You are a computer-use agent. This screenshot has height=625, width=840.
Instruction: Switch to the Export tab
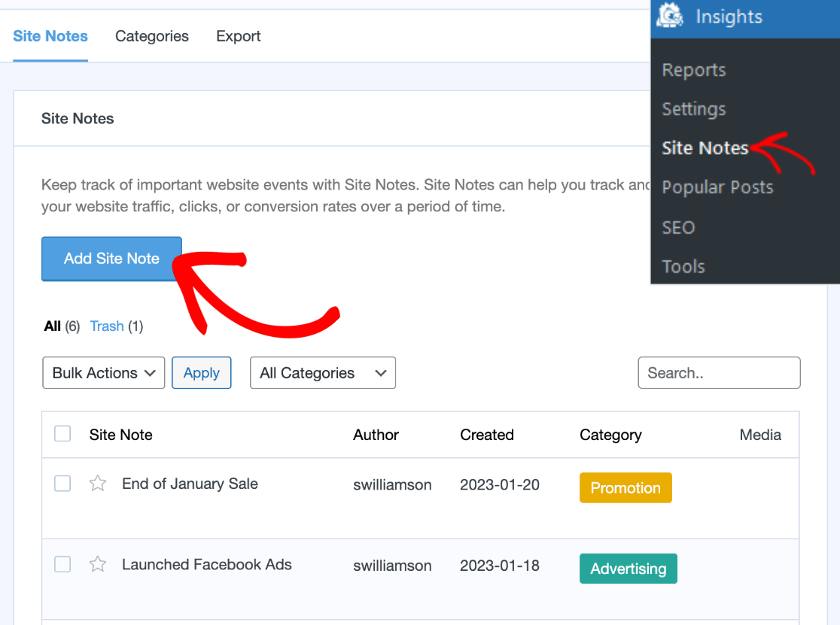coord(238,35)
